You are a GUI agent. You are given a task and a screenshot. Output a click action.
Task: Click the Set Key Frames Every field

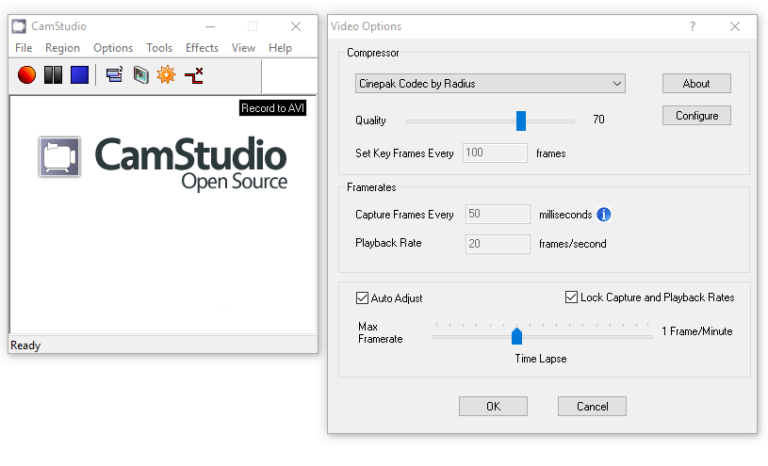click(x=495, y=153)
